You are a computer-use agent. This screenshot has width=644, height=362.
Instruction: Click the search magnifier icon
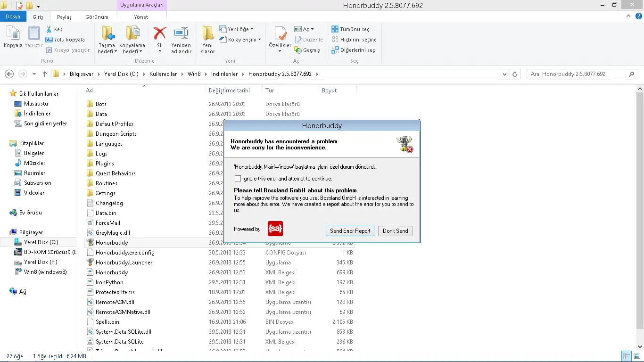632,74
